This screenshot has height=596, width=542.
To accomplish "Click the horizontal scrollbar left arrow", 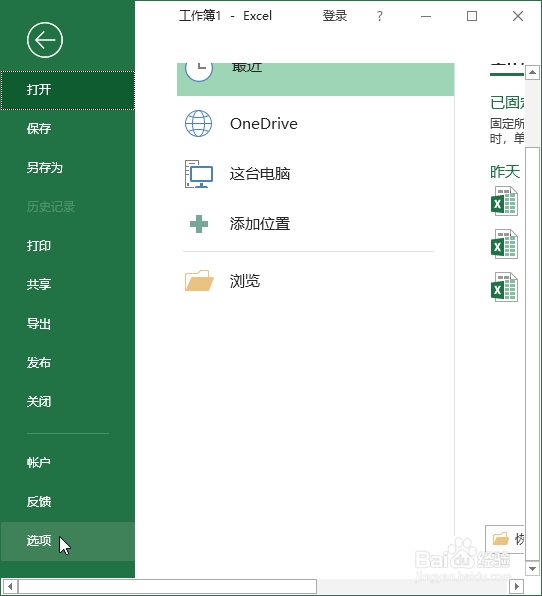I will [x=10, y=586].
